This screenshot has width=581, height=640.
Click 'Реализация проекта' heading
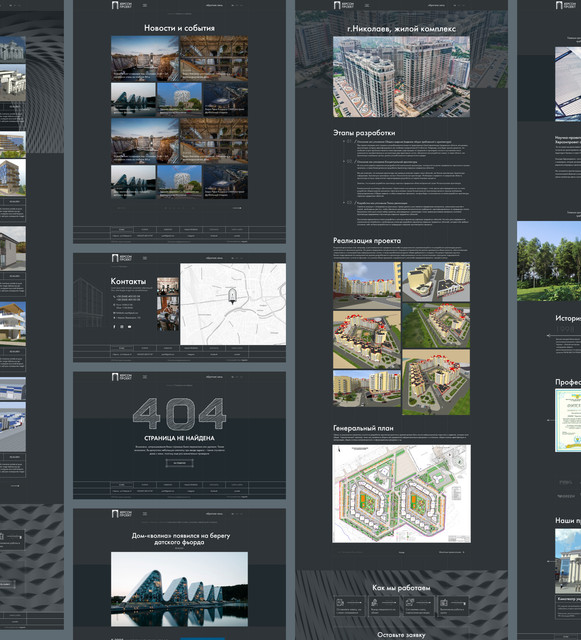click(x=367, y=240)
